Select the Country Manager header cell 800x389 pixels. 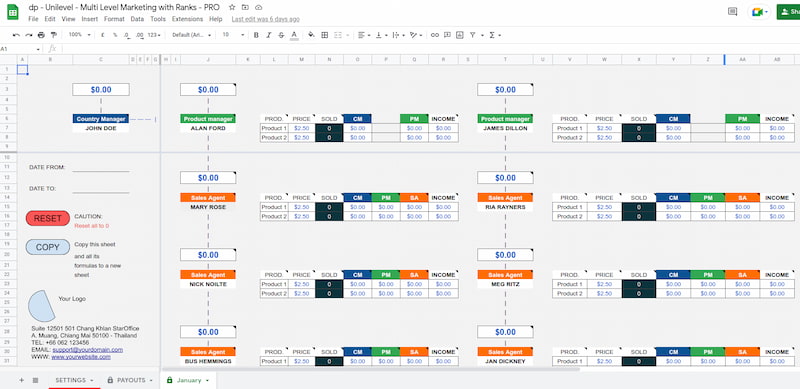101,119
